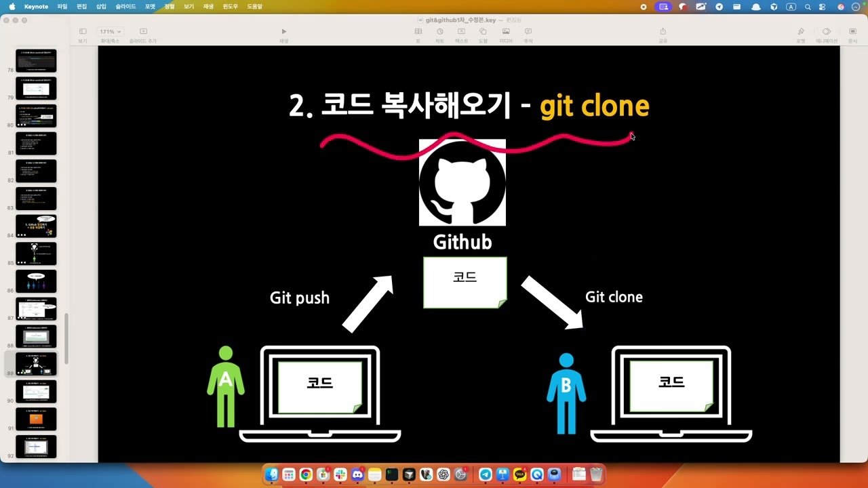Select the 'Git push' label
Viewport: 868px width, 488px height.
click(x=300, y=298)
